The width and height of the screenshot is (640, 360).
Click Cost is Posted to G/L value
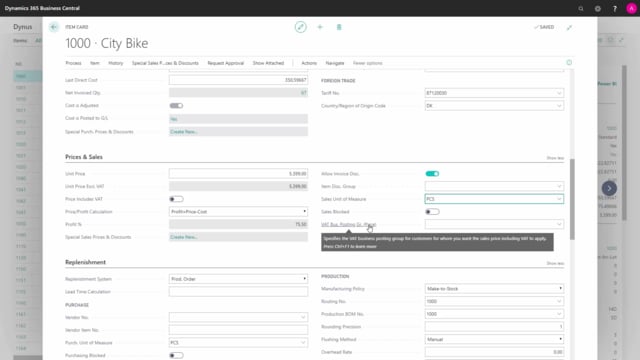[238, 119]
